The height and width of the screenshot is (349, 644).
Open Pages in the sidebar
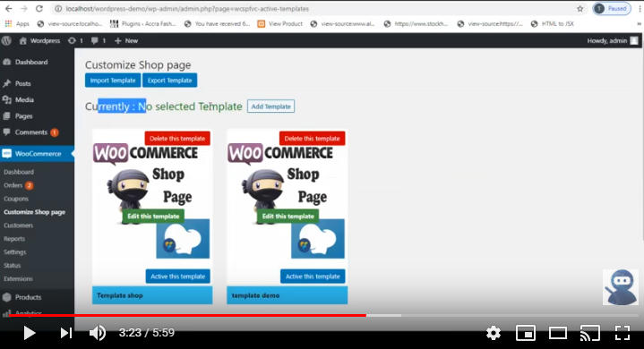tap(23, 116)
